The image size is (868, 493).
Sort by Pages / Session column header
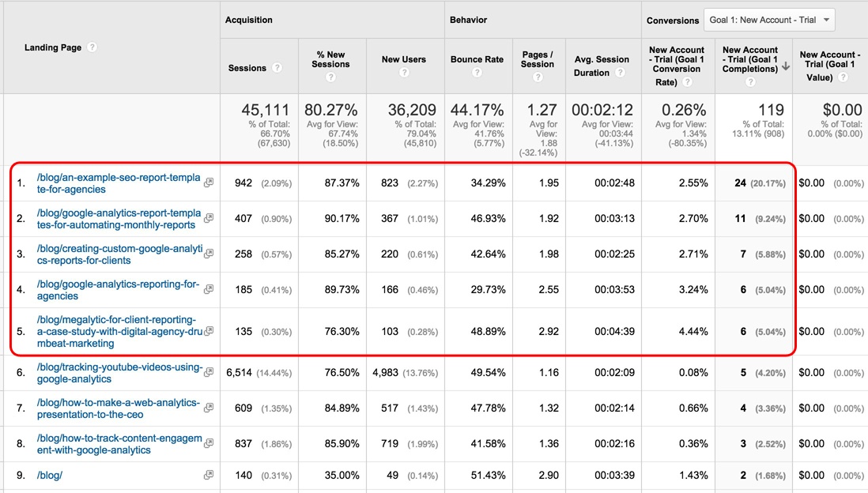coord(538,59)
